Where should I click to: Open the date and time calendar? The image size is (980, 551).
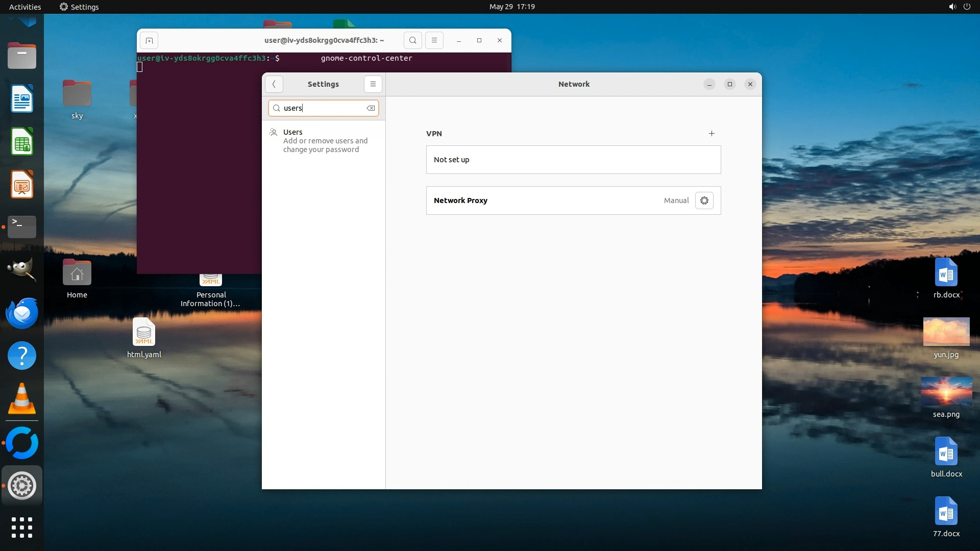coord(511,7)
